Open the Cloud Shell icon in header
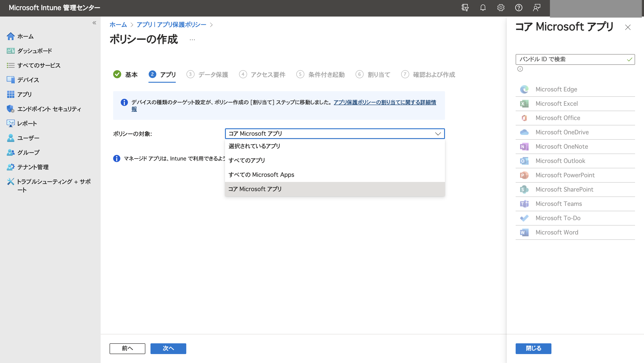Screen dimensions: 644x363 465,8
